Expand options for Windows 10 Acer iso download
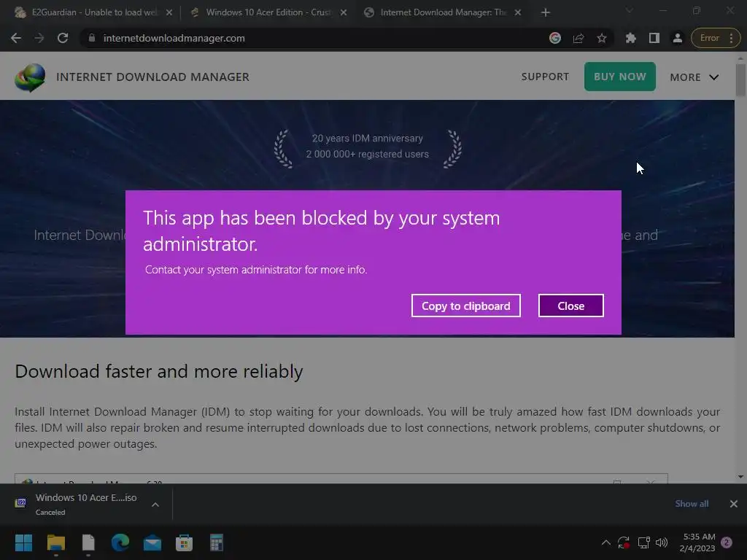The height and width of the screenshot is (560, 747). point(155,505)
